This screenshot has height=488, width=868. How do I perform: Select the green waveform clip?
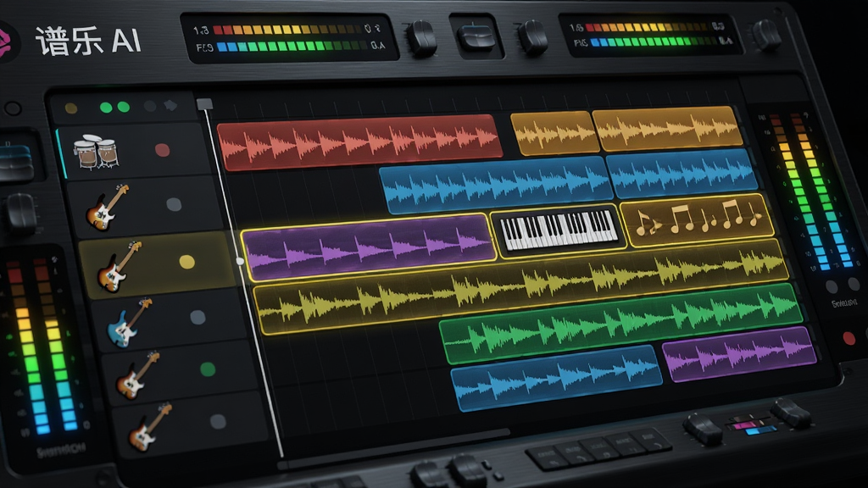pyautogui.click(x=620, y=323)
